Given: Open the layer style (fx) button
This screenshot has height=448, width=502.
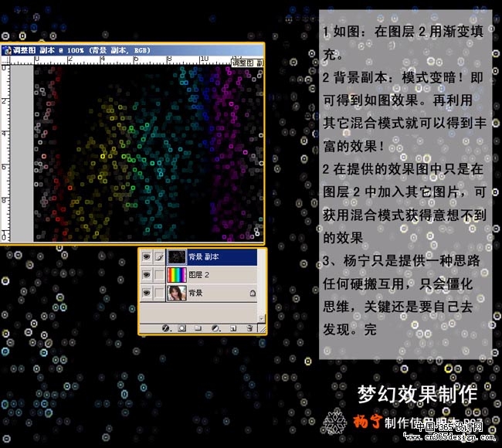Looking at the screenshot, I should (166, 328).
